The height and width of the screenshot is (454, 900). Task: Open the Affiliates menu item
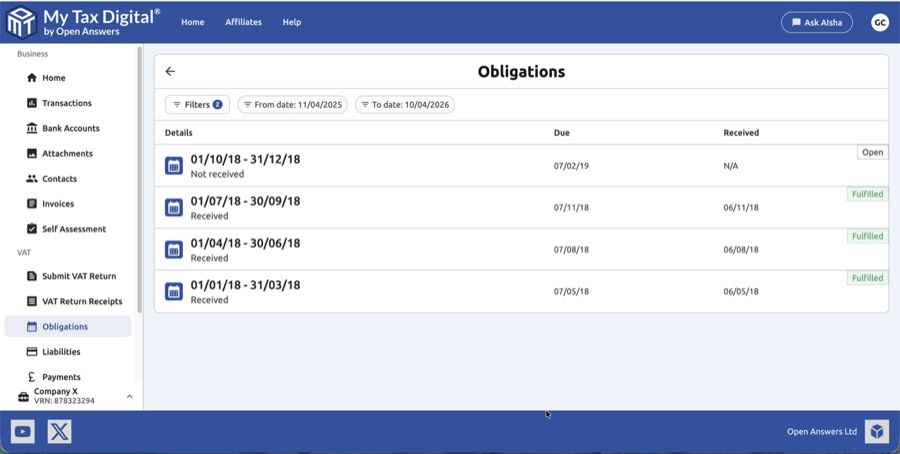point(243,22)
